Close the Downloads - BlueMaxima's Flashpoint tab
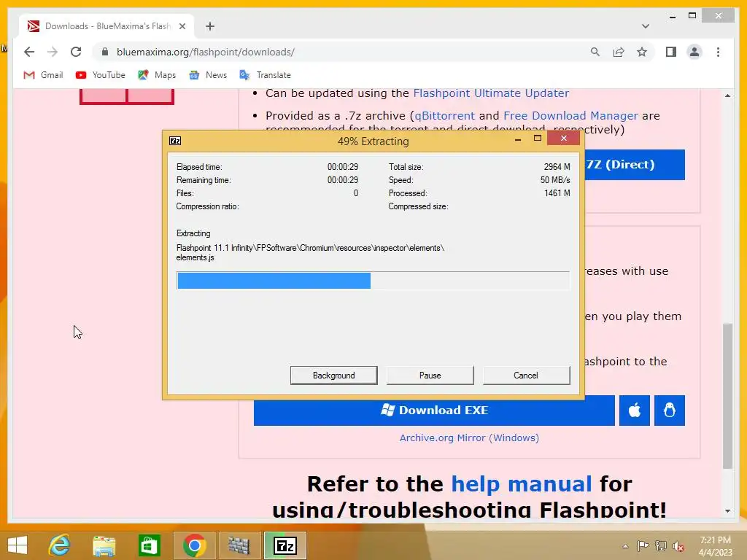 coord(182,26)
